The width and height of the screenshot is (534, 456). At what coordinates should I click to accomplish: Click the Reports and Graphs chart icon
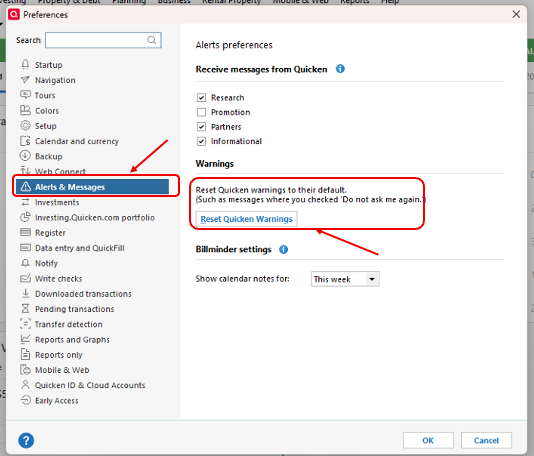(25, 339)
